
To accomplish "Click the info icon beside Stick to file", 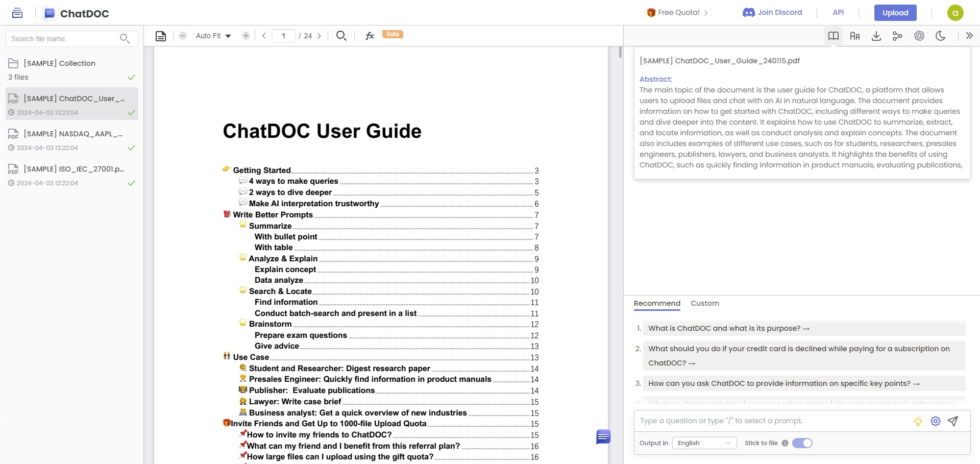I will click(785, 443).
